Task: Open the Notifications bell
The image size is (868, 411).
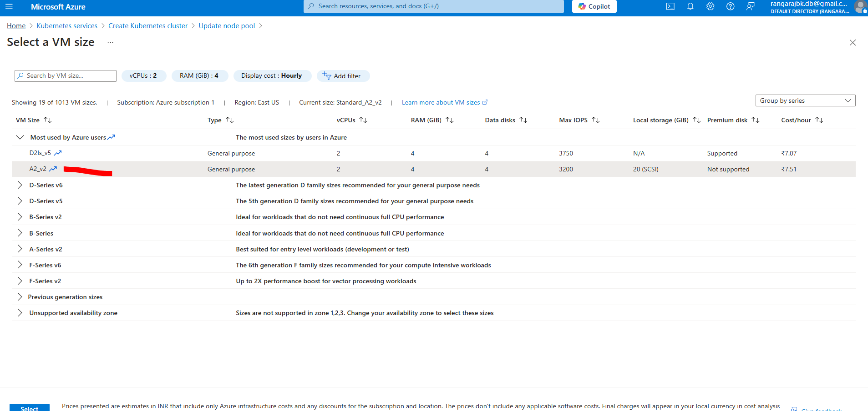Action: click(690, 6)
